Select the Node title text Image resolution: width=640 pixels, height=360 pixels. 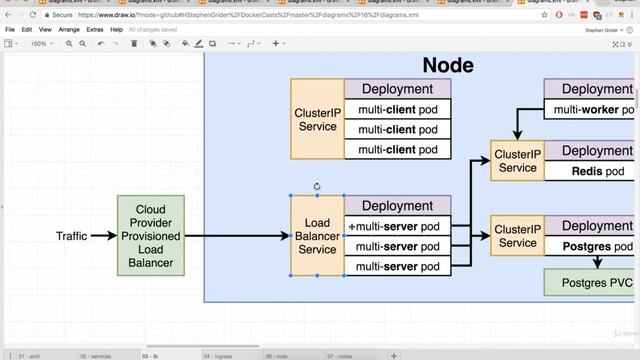pyautogui.click(x=448, y=65)
